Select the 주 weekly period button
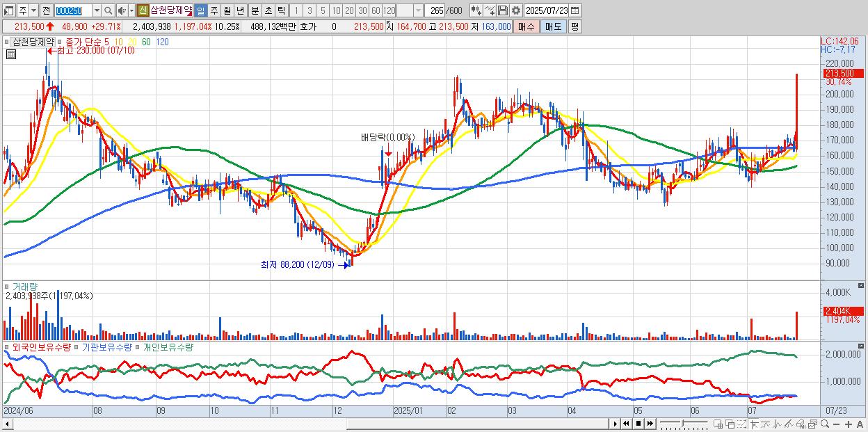Screen dimensions: 868x432 pyautogui.click(x=214, y=10)
